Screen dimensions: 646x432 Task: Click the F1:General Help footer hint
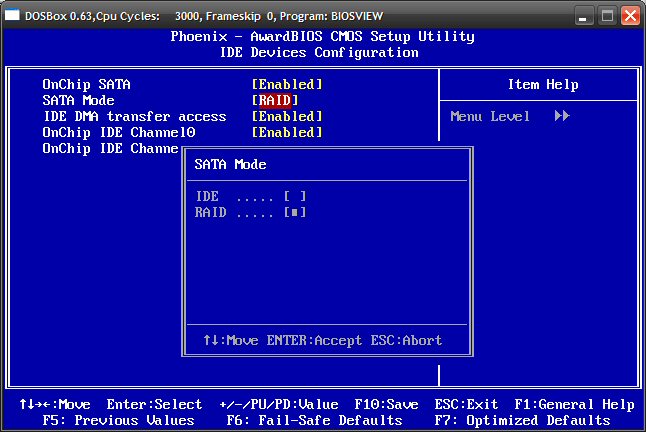574,404
